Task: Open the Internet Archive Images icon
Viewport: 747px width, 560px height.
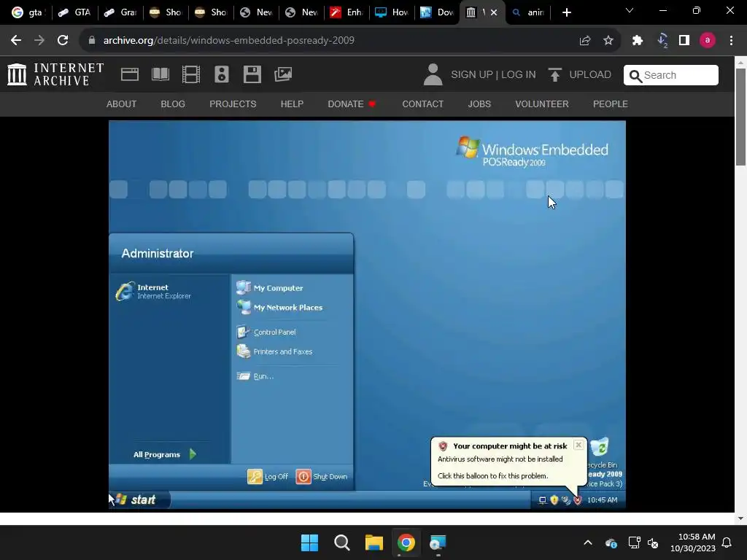Action: [x=283, y=74]
